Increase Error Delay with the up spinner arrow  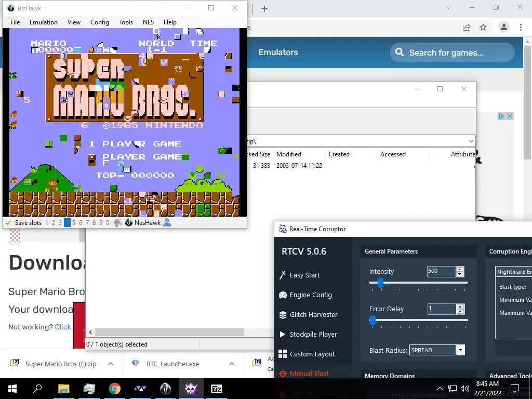pos(460,307)
